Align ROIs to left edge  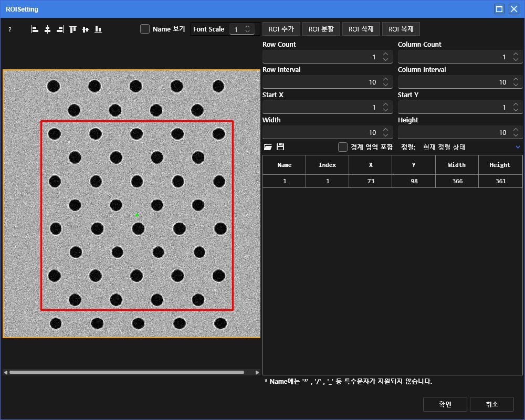pos(35,29)
